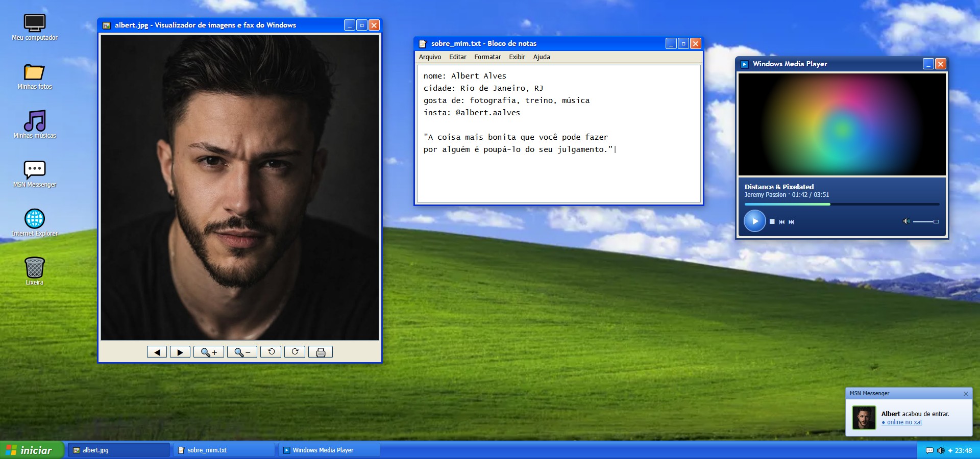Image resolution: width=980 pixels, height=459 pixels.
Task: Maximize the image viewer window
Action: [x=362, y=25]
